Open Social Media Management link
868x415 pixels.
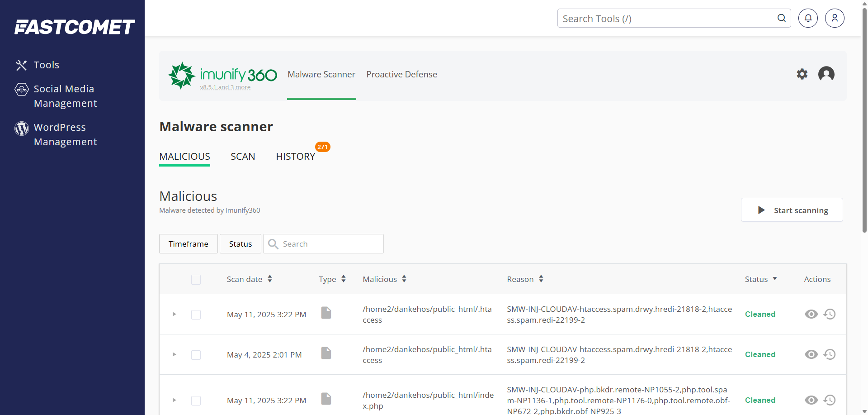coord(66,96)
